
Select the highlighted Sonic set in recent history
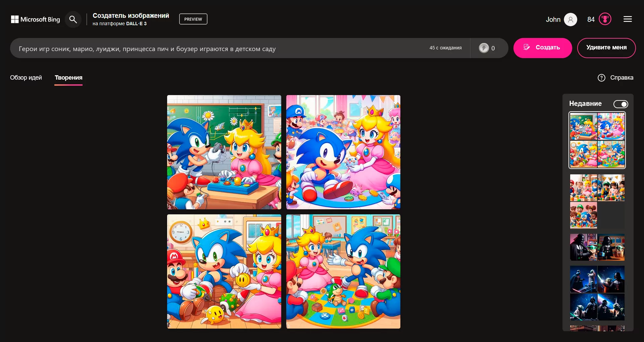(597, 140)
